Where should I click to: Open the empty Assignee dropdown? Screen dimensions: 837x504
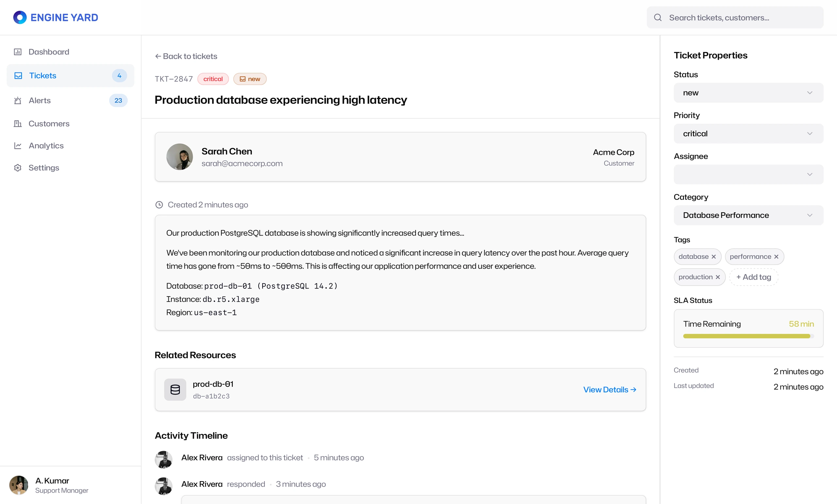pyautogui.click(x=748, y=174)
